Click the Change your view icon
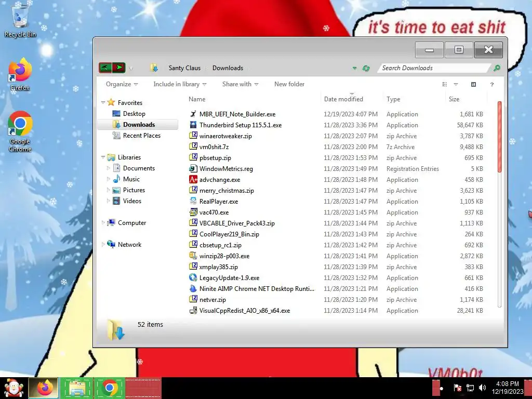Image resolution: width=532 pixels, height=399 pixels. 445,84
